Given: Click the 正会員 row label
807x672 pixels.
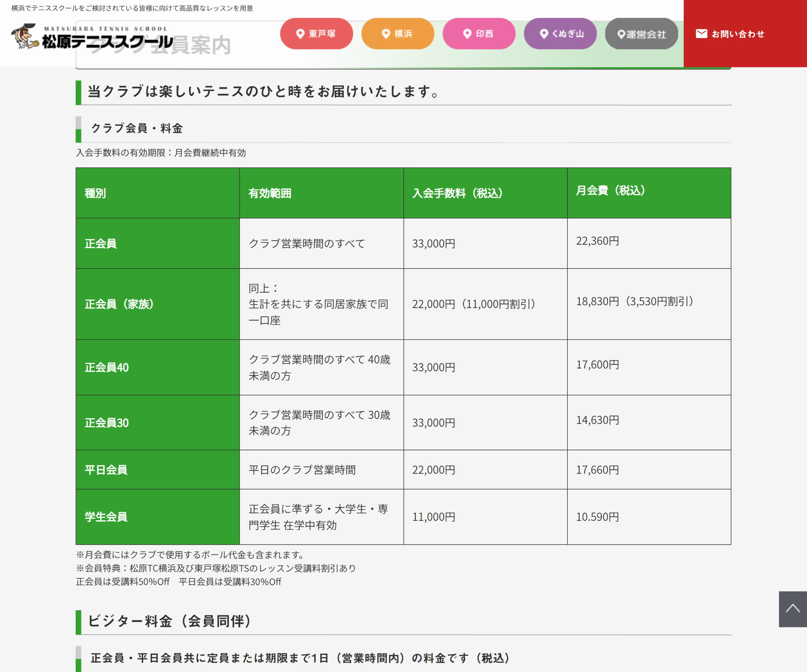Looking at the screenshot, I should 158,244.
